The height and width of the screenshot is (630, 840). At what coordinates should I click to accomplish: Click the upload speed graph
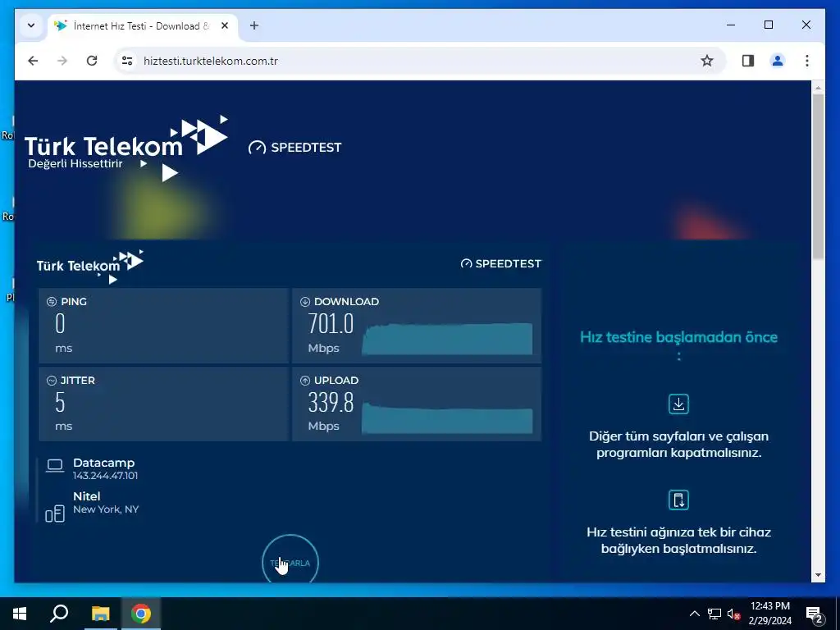point(447,418)
